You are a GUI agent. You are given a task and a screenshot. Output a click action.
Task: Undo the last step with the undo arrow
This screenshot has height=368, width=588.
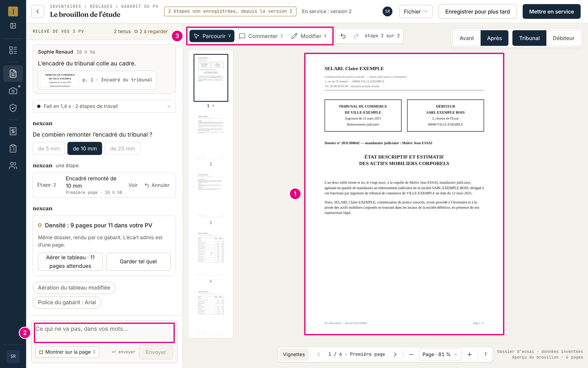[343, 36]
